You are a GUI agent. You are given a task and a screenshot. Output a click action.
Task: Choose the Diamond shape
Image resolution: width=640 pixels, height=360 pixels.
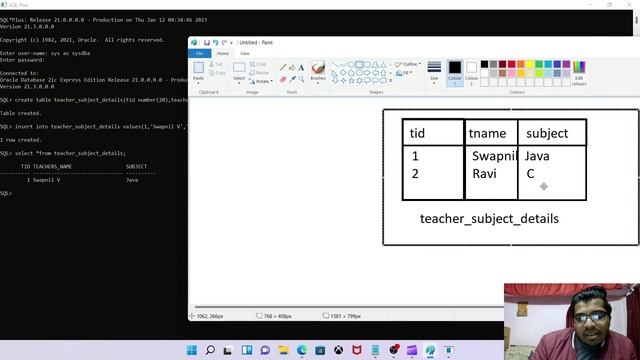pos(343,73)
